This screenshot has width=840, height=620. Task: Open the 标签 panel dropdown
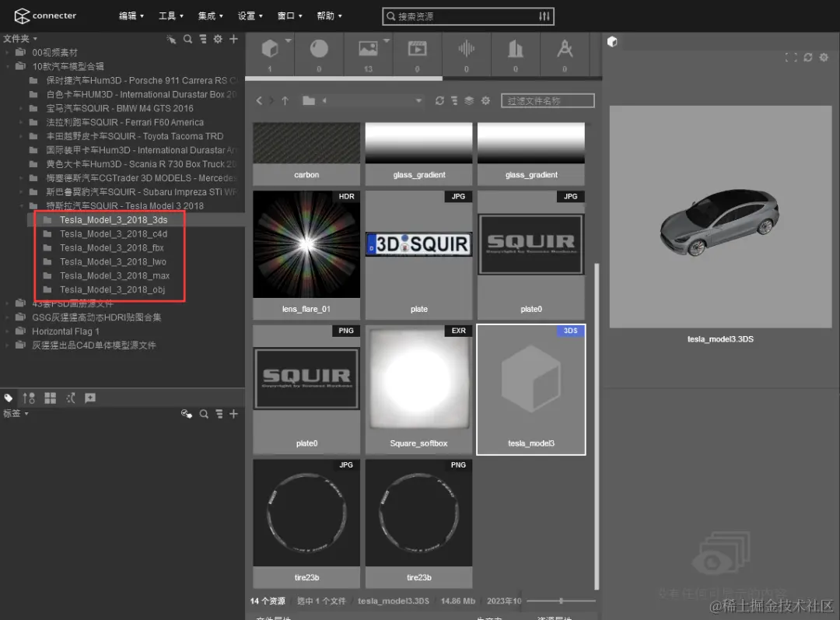coord(16,414)
